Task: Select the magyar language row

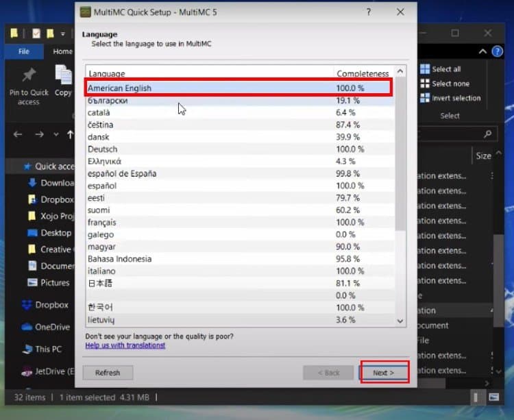Action: 241,247
